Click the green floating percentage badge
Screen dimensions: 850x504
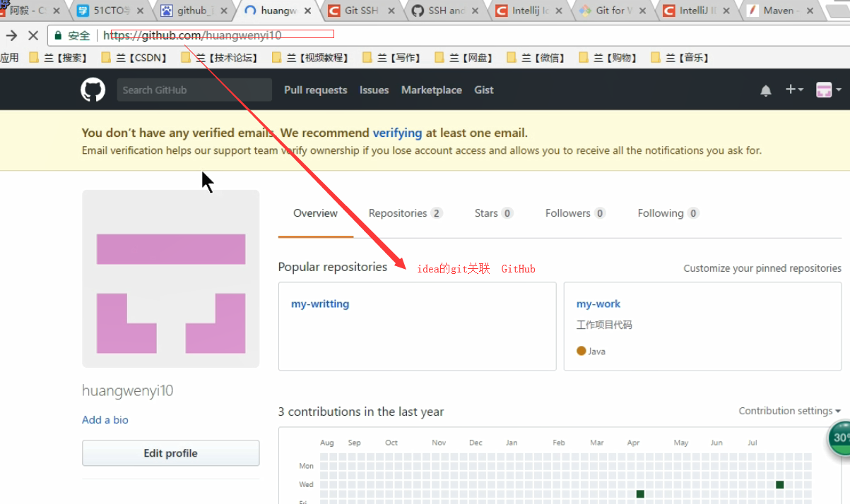[839, 438]
